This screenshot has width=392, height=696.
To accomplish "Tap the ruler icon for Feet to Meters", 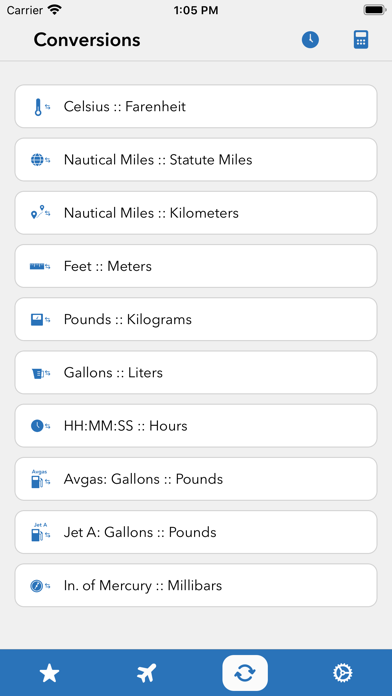I will tap(40, 266).
